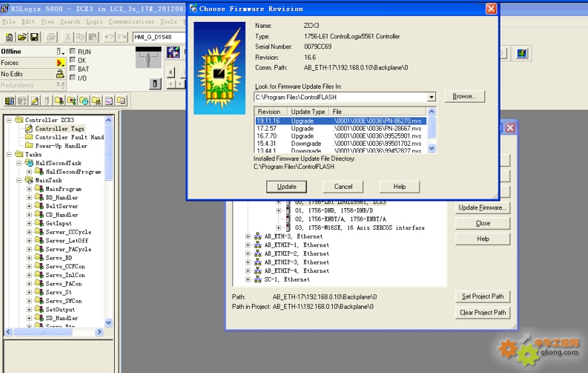Click Cancel in Choose Firmware Revision dialog
The image size is (588, 373).
click(x=343, y=187)
